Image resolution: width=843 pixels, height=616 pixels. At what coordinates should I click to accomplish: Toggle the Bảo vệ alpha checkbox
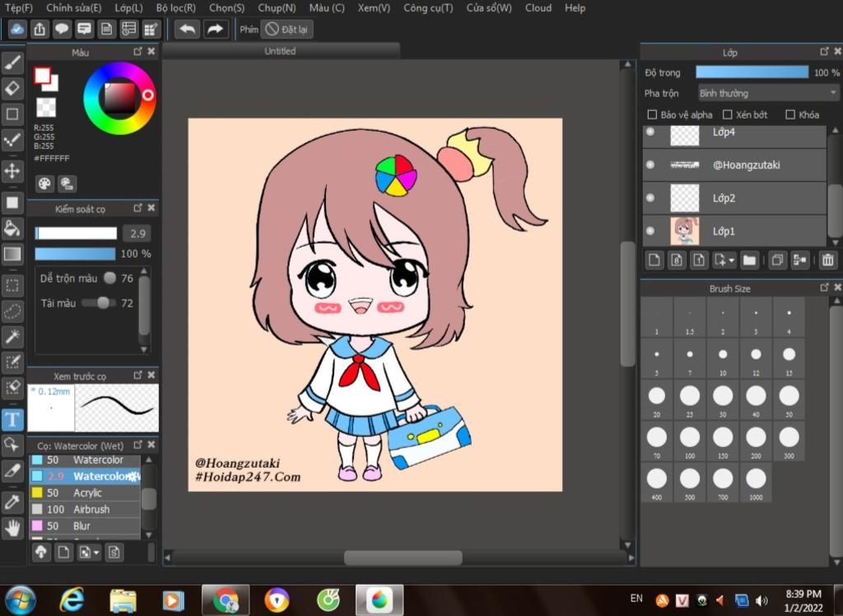pos(652,114)
